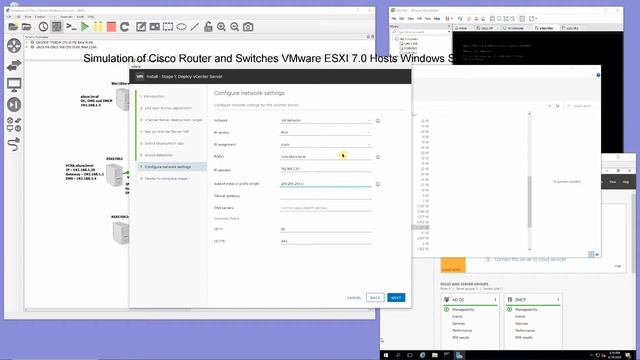
Task: Click the Subnet mask or prefix length field
Action: point(326,184)
